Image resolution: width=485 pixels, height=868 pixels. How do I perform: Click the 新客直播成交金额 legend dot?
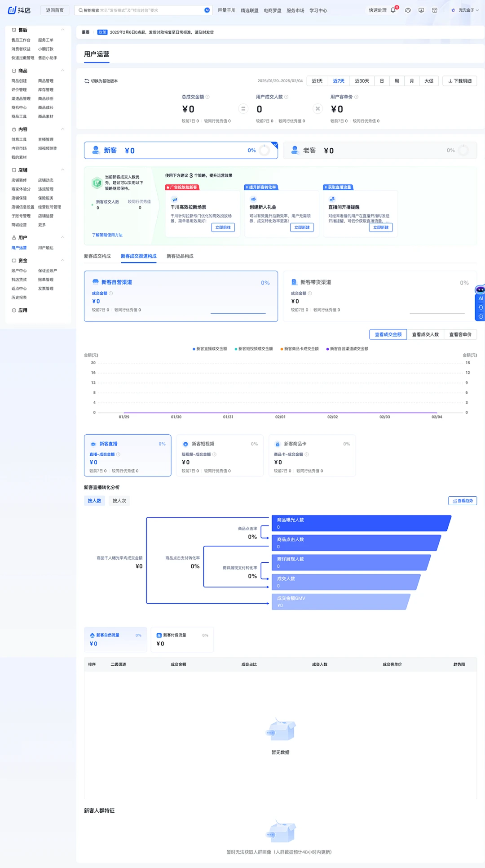coord(194,349)
